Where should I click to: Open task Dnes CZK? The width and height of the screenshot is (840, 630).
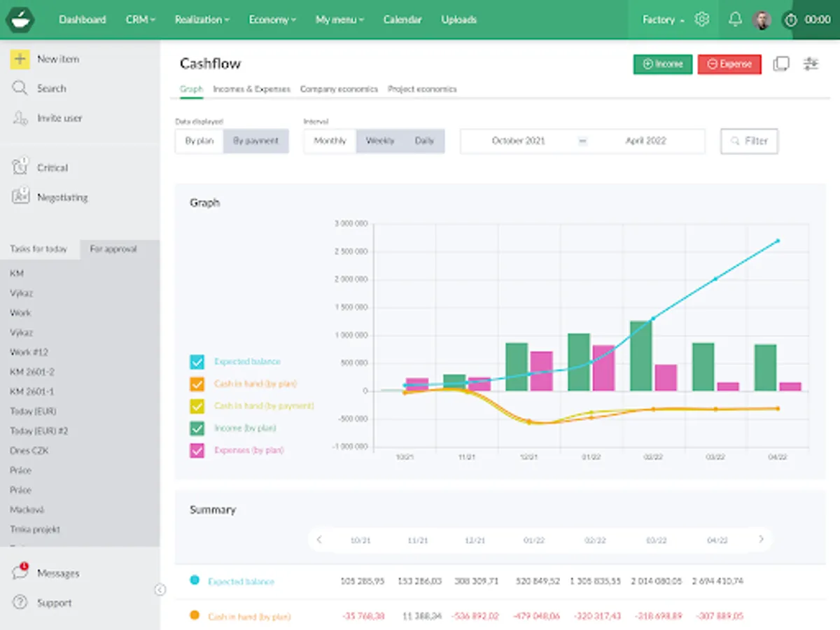tap(29, 450)
